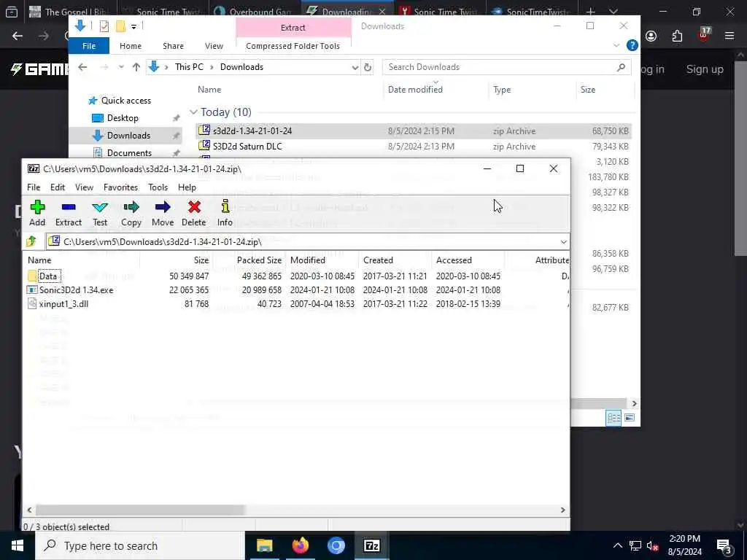Open the 7-Zip Help menu
This screenshot has height=560, width=747.
coord(187,187)
